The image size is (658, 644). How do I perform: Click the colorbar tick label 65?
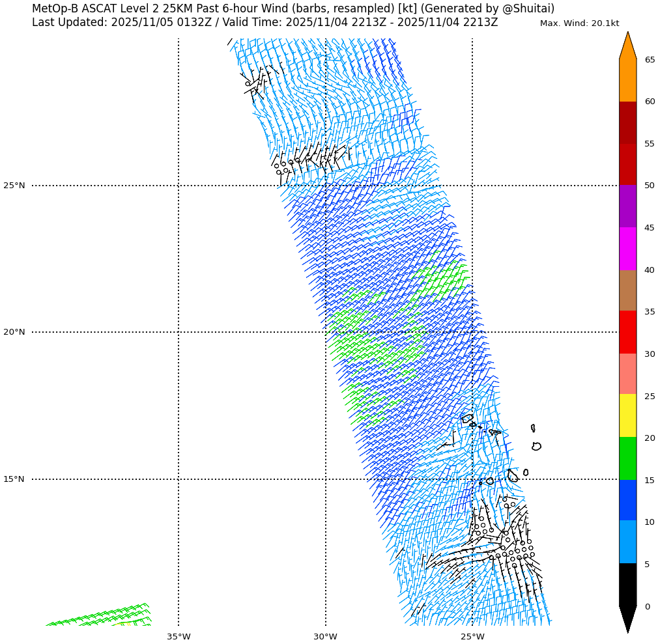click(650, 60)
